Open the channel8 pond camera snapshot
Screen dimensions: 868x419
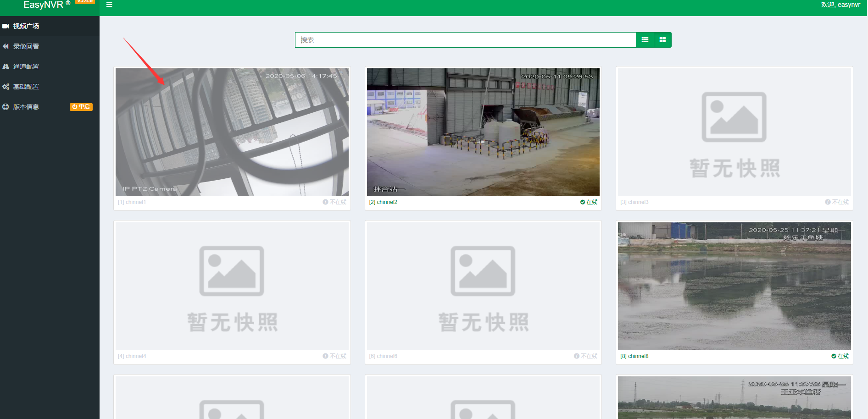click(734, 287)
